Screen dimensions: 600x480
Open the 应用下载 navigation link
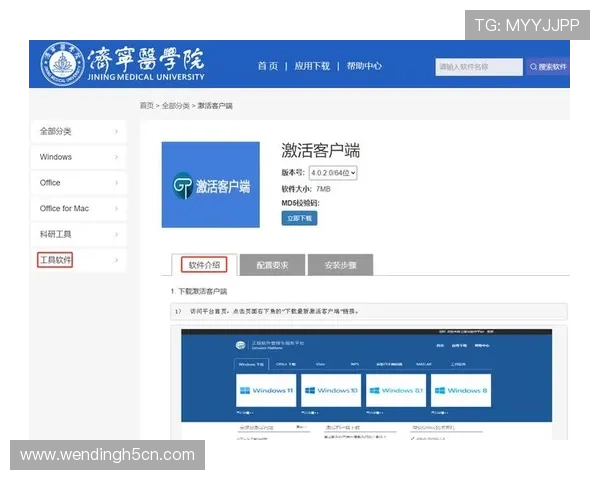tap(312, 66)
